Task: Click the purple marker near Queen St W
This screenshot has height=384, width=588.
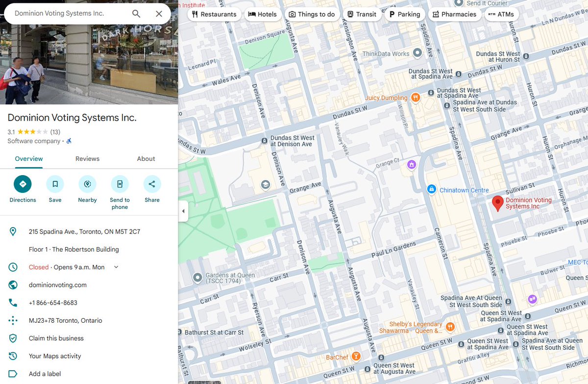Action: coord(533,299)
